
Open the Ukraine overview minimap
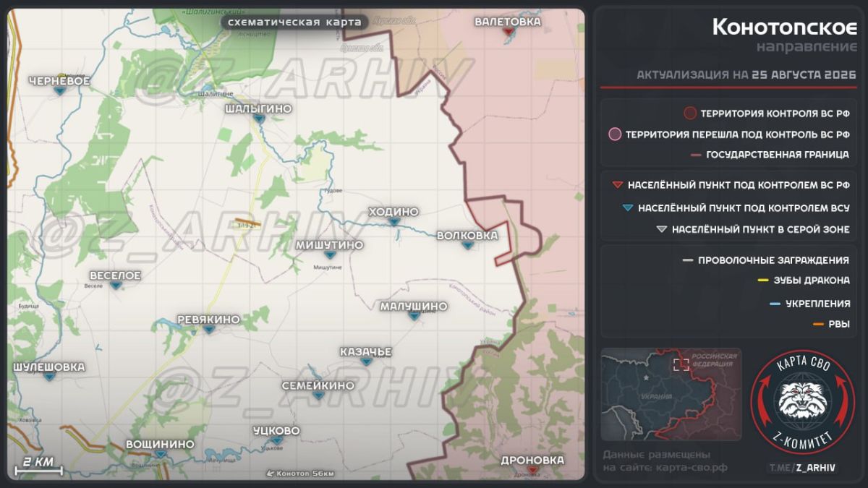671,394
